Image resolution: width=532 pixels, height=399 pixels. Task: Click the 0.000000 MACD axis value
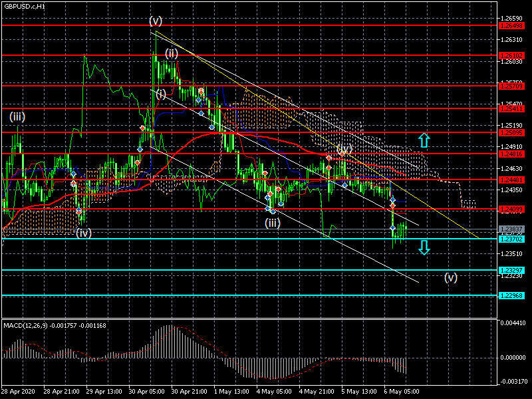[513, 358]
